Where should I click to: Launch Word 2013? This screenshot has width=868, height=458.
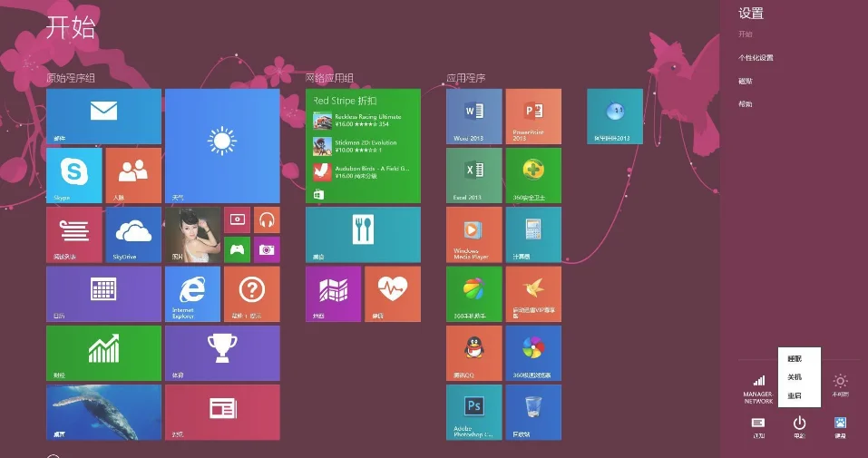tap(474, 117)
